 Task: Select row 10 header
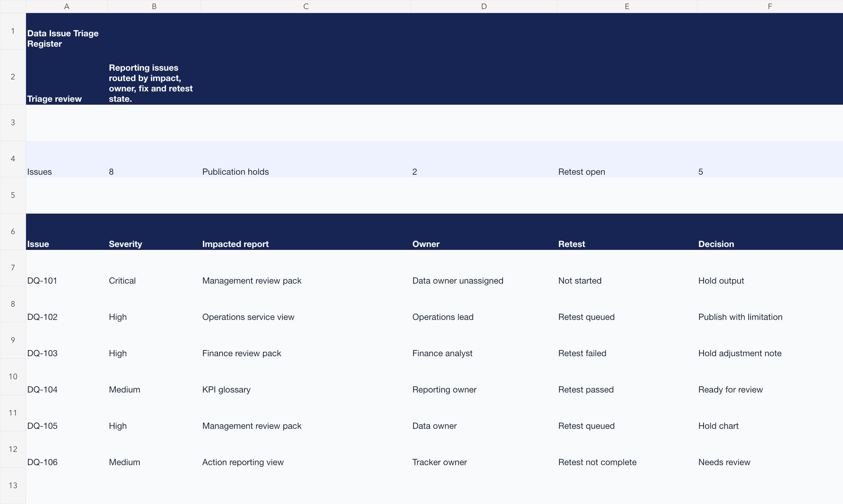pos(13,377)
